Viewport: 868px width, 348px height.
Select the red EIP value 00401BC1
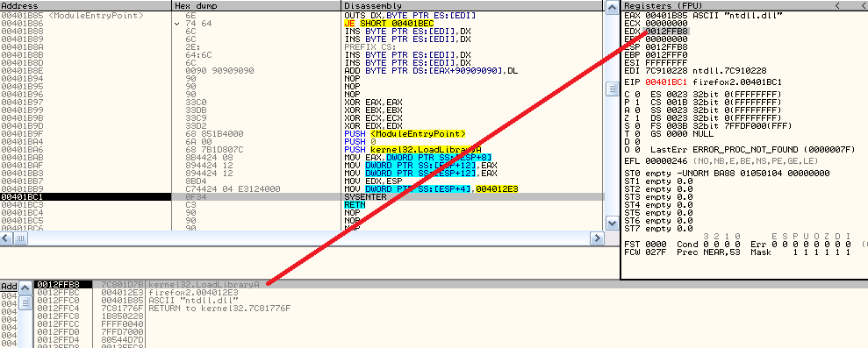click(x=666, y=82)
